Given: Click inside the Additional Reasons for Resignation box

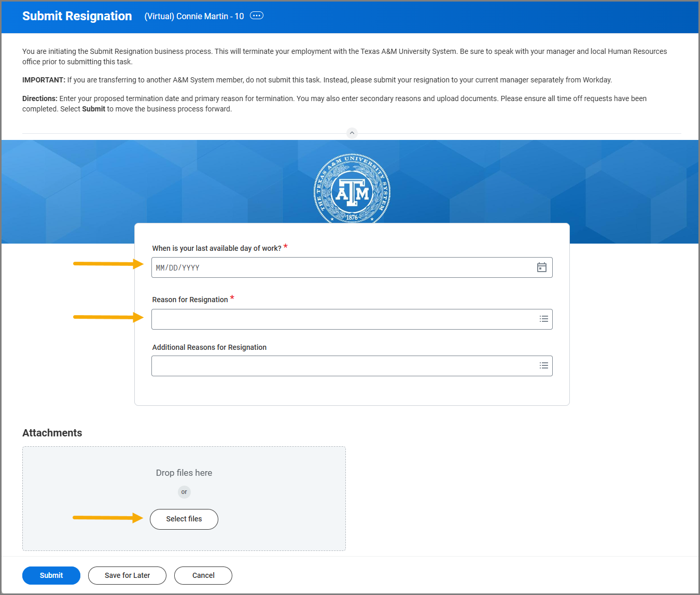Looking at the screenshot, I should click(x=342, y=366).
